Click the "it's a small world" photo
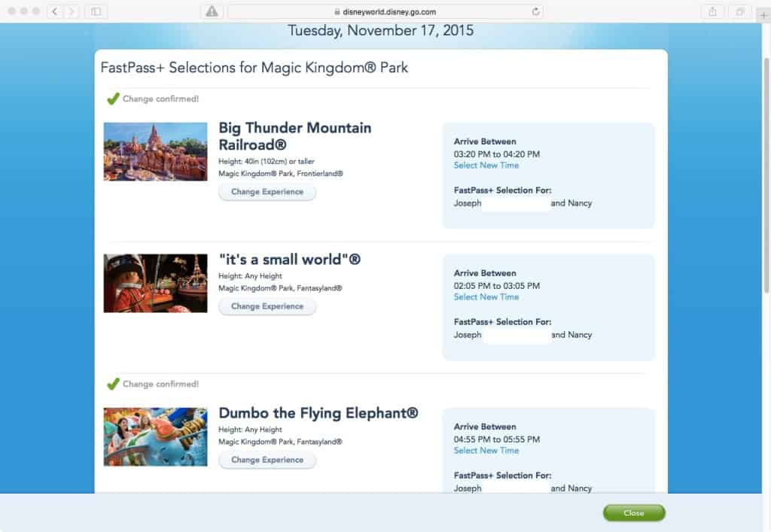The width and height of the screenshot is (771, 532). tap(155, 283)
